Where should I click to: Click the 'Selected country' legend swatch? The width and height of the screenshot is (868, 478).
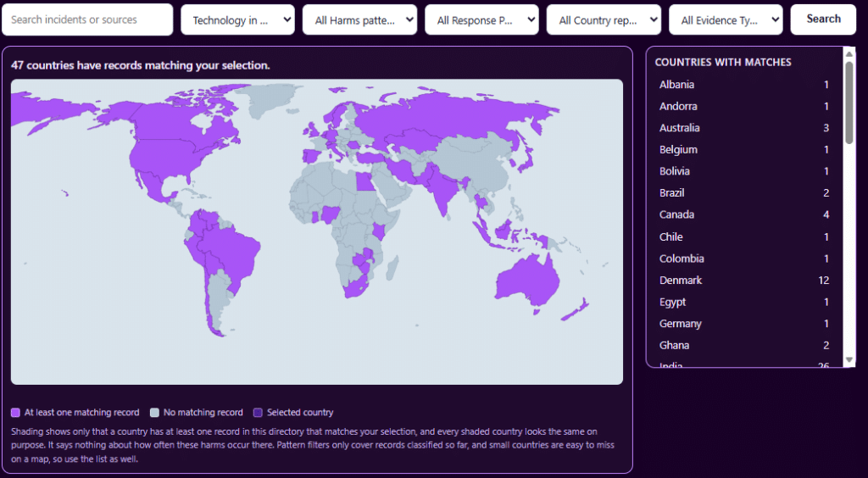point(258,413)
